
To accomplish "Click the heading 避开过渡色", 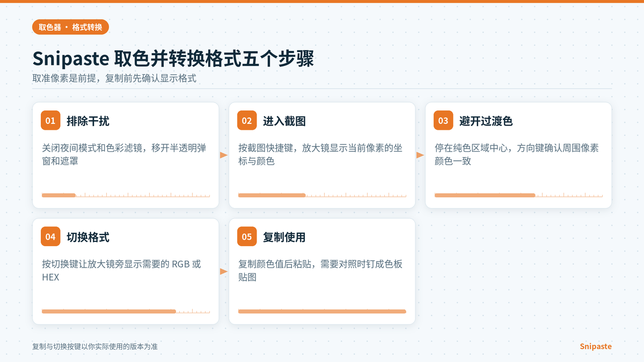I will (486, 121).
